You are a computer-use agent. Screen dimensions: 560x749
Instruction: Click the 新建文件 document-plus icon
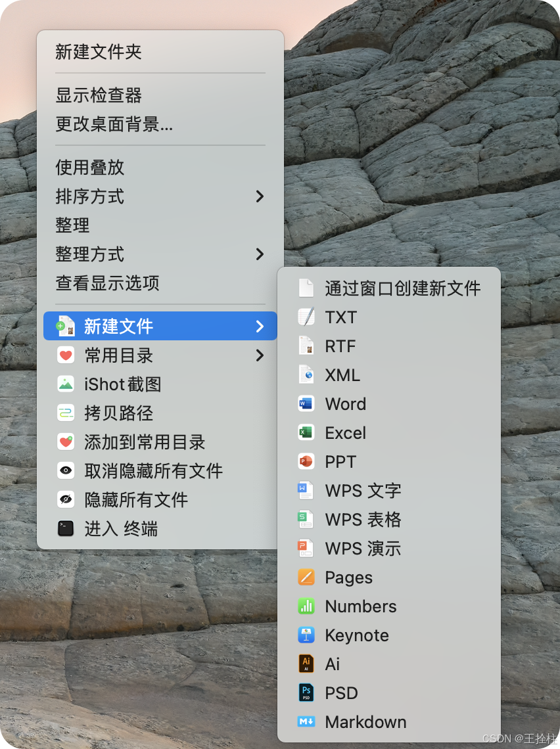66,326
